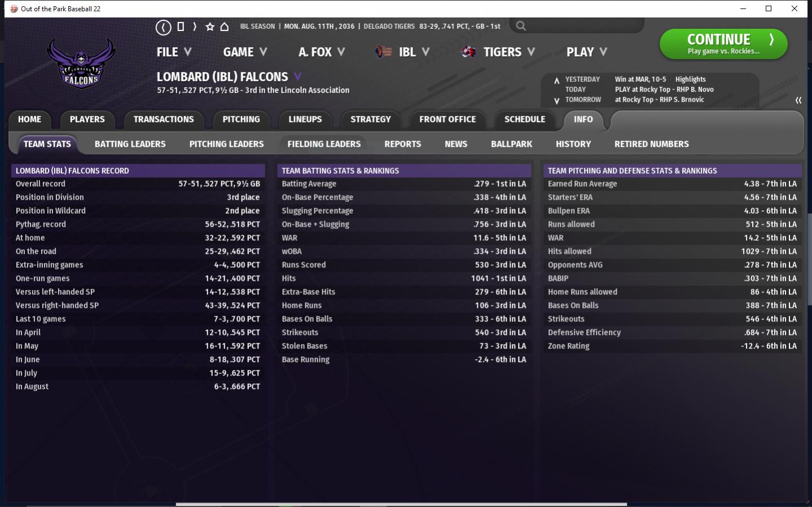Click the 'Last 10 games' record row
Image resolution: width=812 pixels, height=507 pixels.
click(x=138, y=319)
